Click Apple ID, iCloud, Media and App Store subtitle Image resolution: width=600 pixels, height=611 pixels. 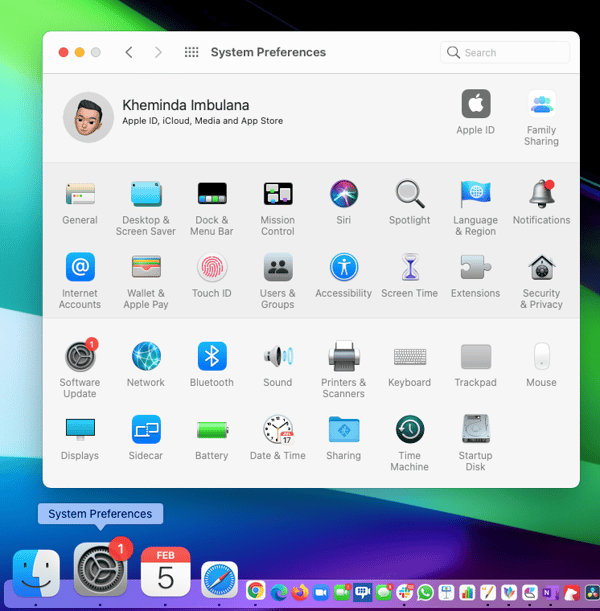coord(203,121)
